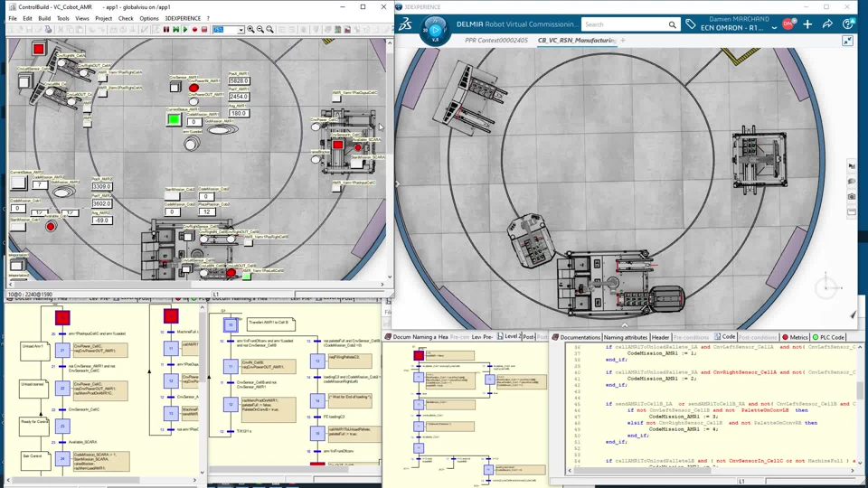This screenshot has width=868, height=488.
Task: Open the Tools menu
Action: (63, 18)
